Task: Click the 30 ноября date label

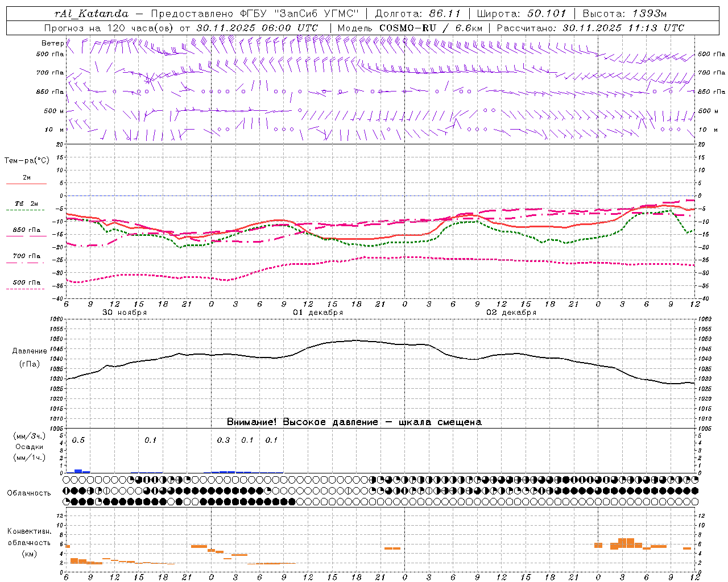Action: coord(125,313)
